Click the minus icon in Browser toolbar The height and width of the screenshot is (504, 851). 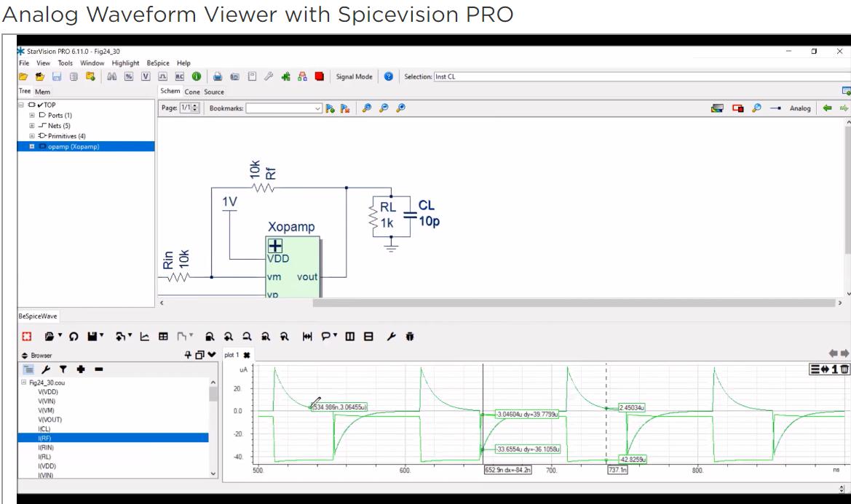[x=99, y=369]
